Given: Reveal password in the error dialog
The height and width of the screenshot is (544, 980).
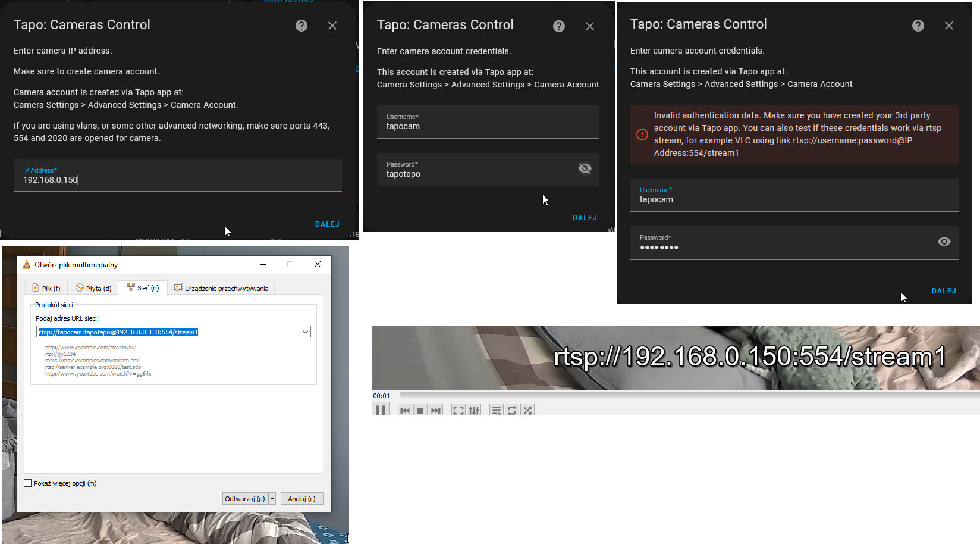Looking at the screenshot, I should (944, 242).
